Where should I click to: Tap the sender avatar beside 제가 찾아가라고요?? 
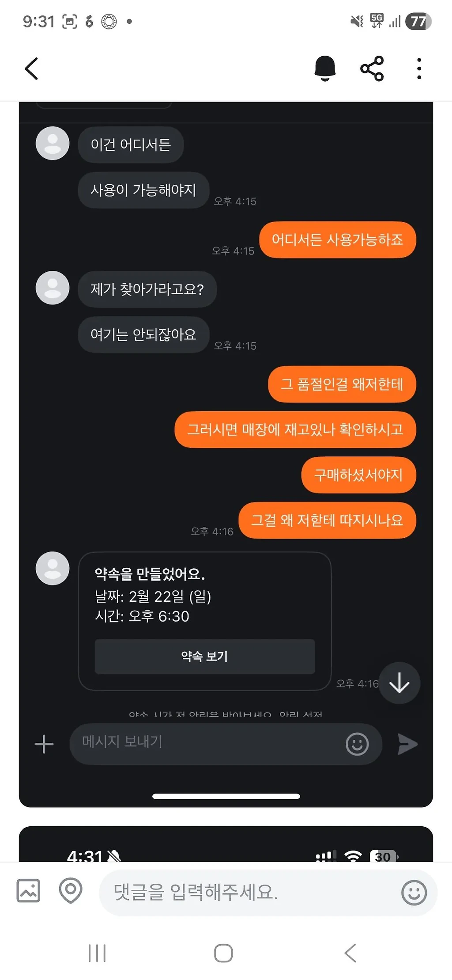(x=53, y=288)
